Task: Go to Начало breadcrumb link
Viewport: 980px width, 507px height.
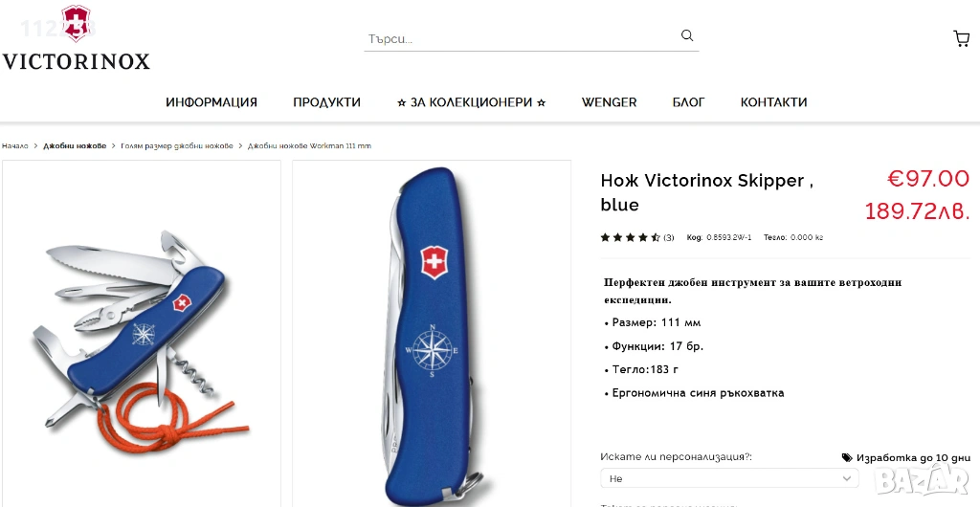Action: click(x=15, y=145)
